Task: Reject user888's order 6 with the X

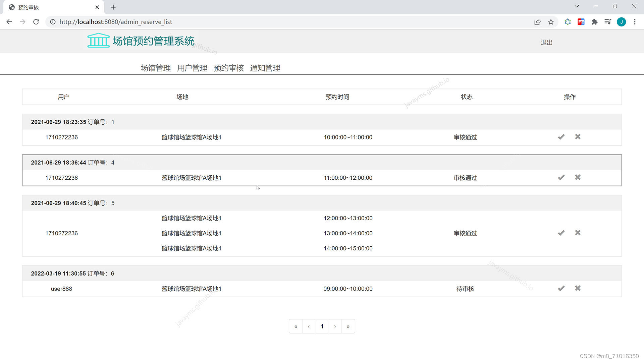Action: point(578,288)
